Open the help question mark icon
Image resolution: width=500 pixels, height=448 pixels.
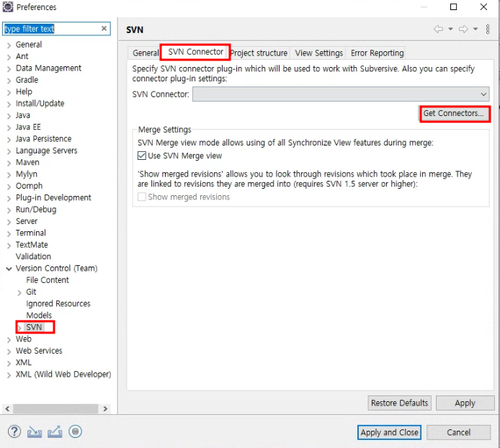coord(14,431)
